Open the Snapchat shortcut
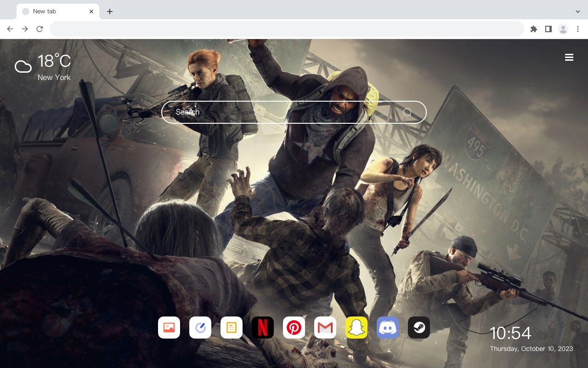The height and width of the screenshot is (368, 588). pyautogui.click(x=356, y=328)
